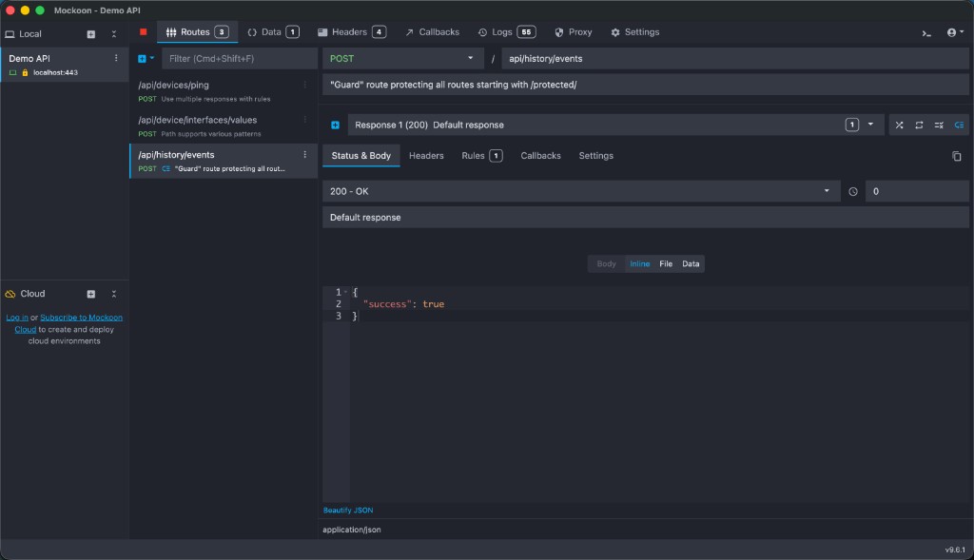
Task: Fold the JSON at line 1
Action: [x=346, y=292]
